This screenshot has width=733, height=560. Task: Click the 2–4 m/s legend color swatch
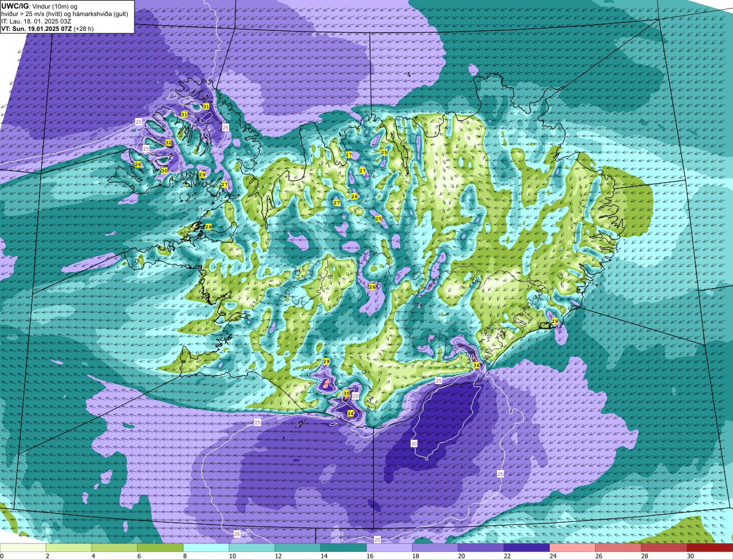(69, 548)
